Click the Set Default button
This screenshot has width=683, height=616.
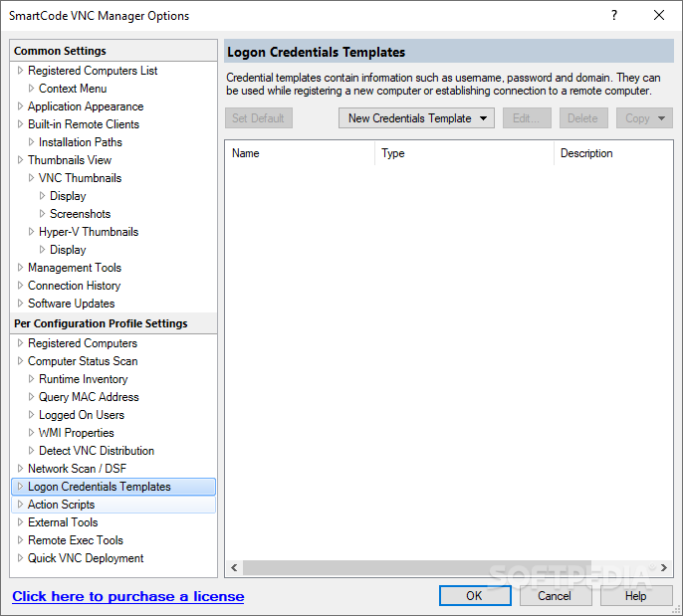tap(259, 118)
